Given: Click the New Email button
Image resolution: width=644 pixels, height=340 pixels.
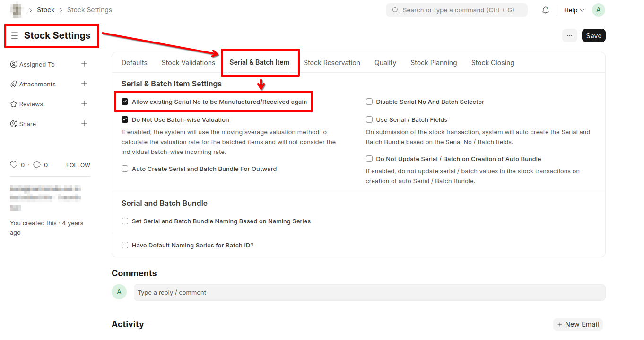Looking at the screenshot, I should [578, 324].
